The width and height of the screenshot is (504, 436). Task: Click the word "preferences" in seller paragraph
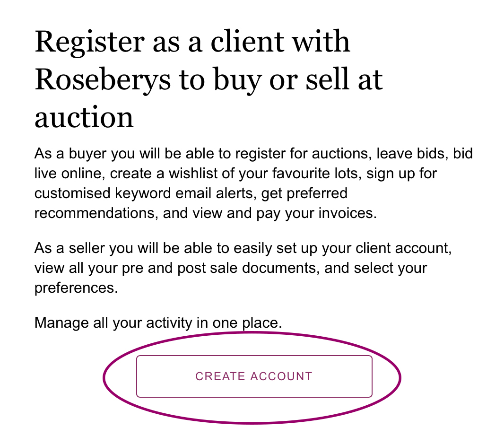pos(75,288)
